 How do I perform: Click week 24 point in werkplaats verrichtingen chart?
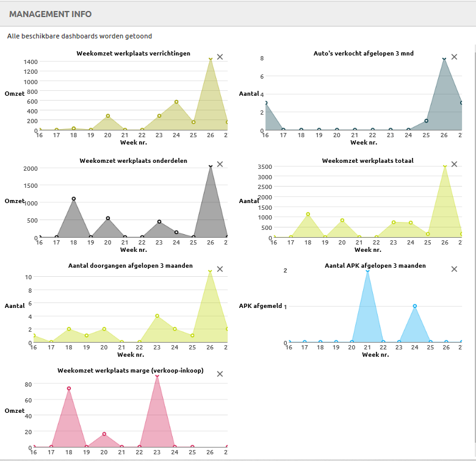pos(176,102)
